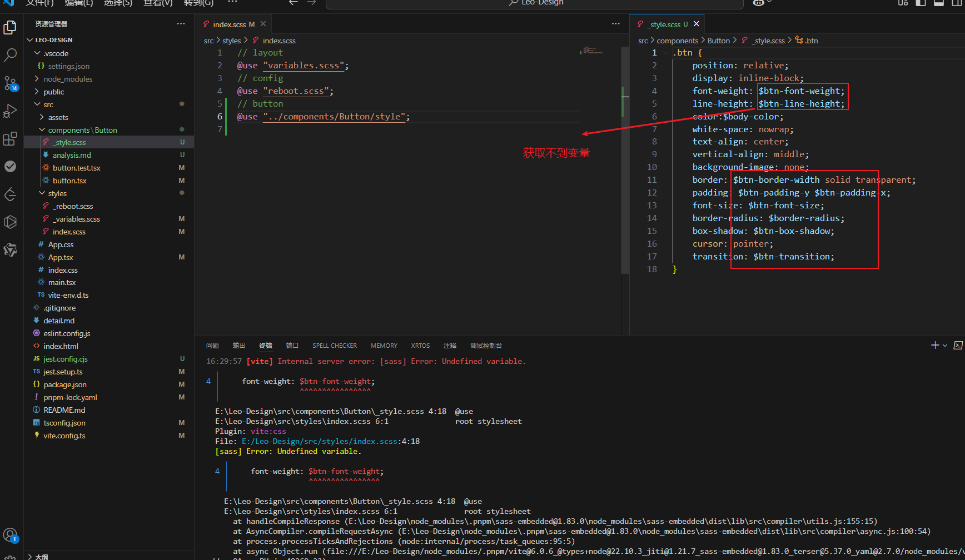Open launch profile dropdown next to plus
The height and width of the screenshot is (560, 965).
(945, 346)
